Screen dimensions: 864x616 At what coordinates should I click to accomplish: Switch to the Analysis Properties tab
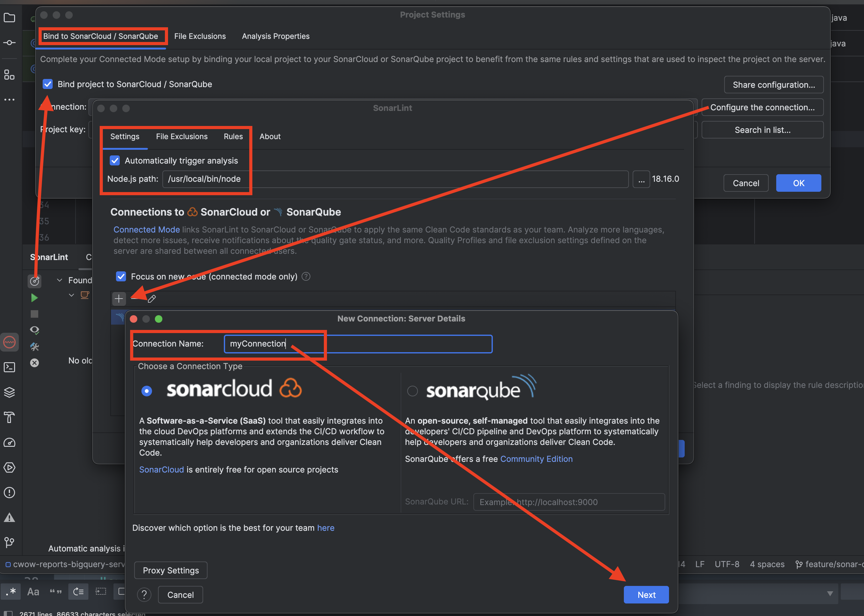coord(276,36)
